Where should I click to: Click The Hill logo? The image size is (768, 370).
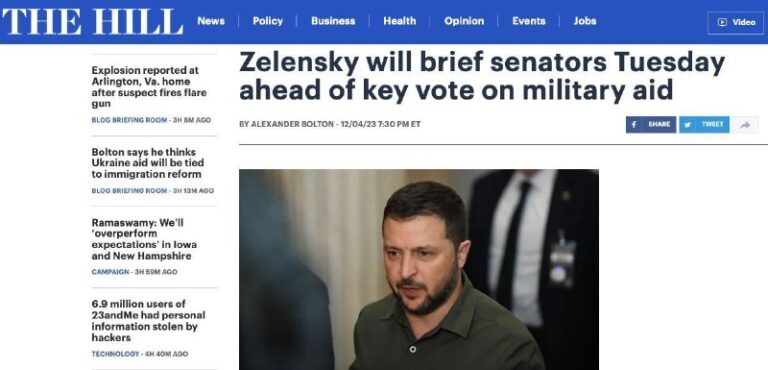tap(92, 22)
